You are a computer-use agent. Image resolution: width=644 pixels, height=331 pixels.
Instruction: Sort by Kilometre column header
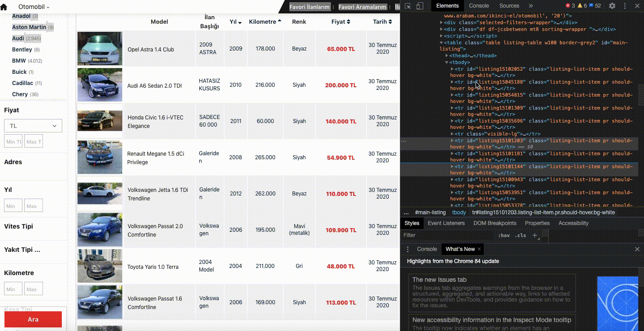tap(265, 21)
